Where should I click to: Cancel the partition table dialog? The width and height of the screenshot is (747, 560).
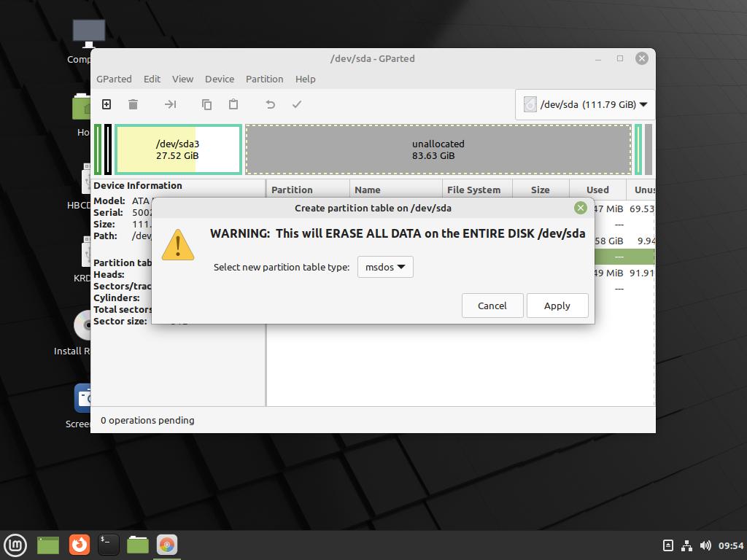tap(492, 306)
